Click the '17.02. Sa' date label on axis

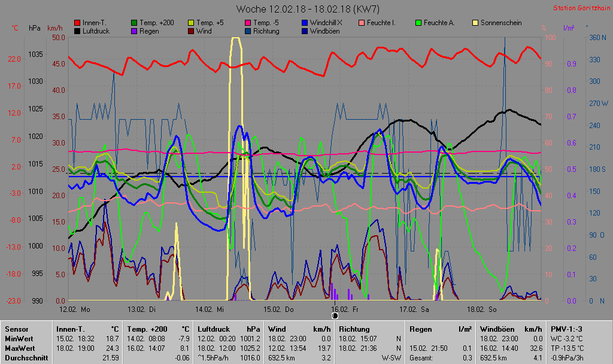click(x=414, y=310)
